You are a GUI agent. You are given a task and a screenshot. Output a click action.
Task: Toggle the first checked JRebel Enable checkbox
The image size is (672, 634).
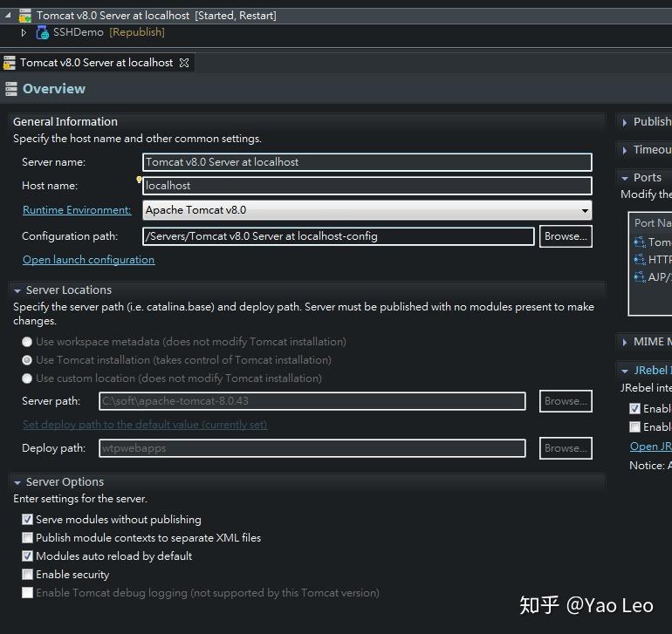pyautogui.click(x=634, y=409)
